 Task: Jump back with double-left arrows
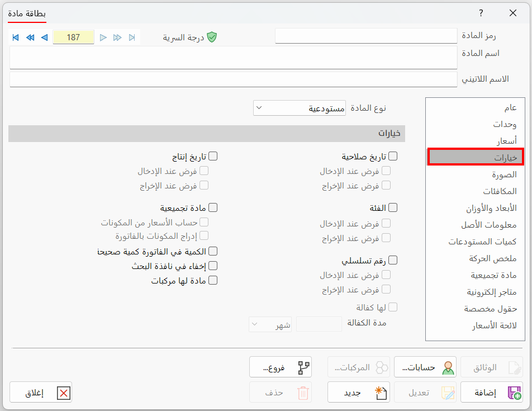[30, 37]
